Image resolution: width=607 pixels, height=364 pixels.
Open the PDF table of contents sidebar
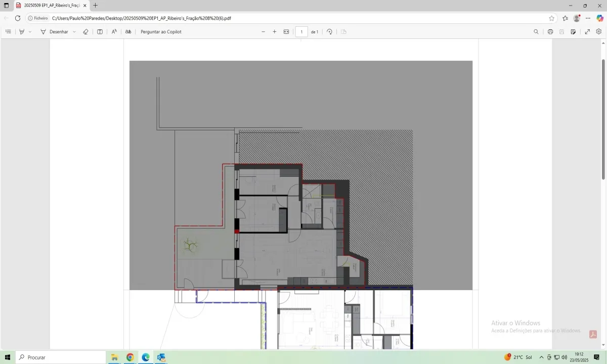[x=8, y=32]
